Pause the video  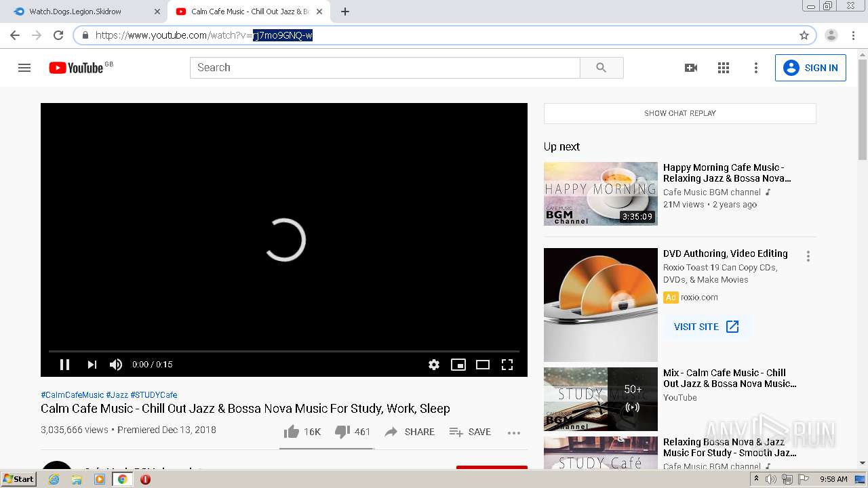click(x=64, y=365)
